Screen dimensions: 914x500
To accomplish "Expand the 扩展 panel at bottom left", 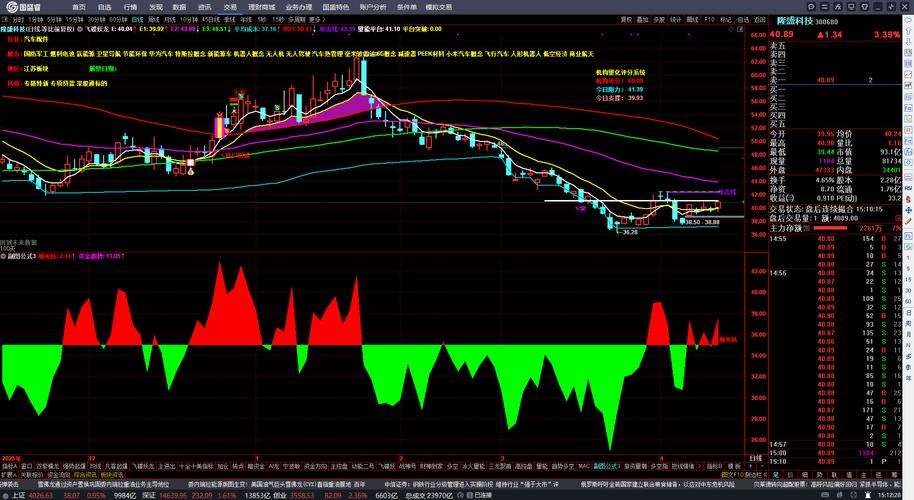I will [x=9, y=475].
